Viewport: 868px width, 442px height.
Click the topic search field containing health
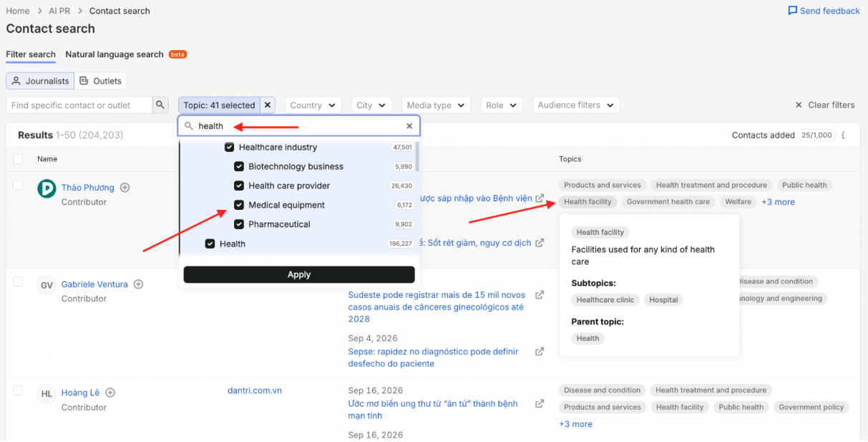(x=299, y=126)
